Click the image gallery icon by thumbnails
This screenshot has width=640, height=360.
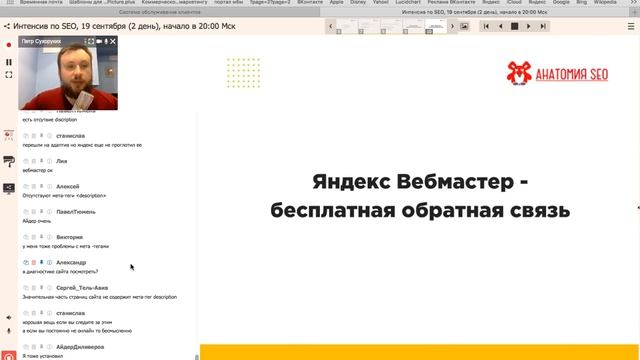pos(464,26)
